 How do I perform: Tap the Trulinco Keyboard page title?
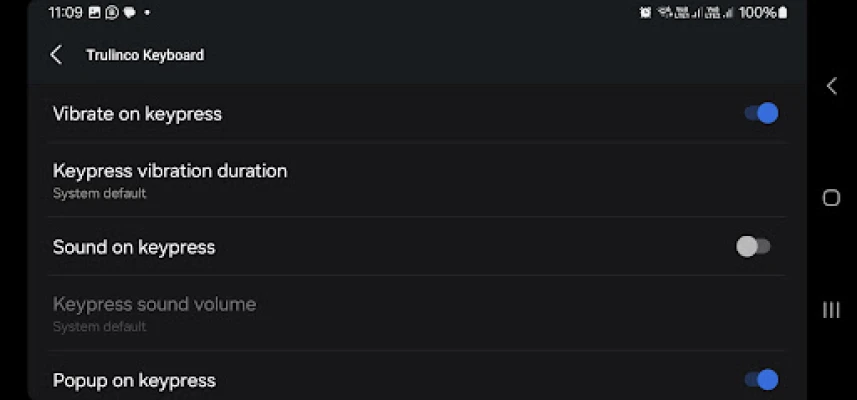(x=145, y=55)
